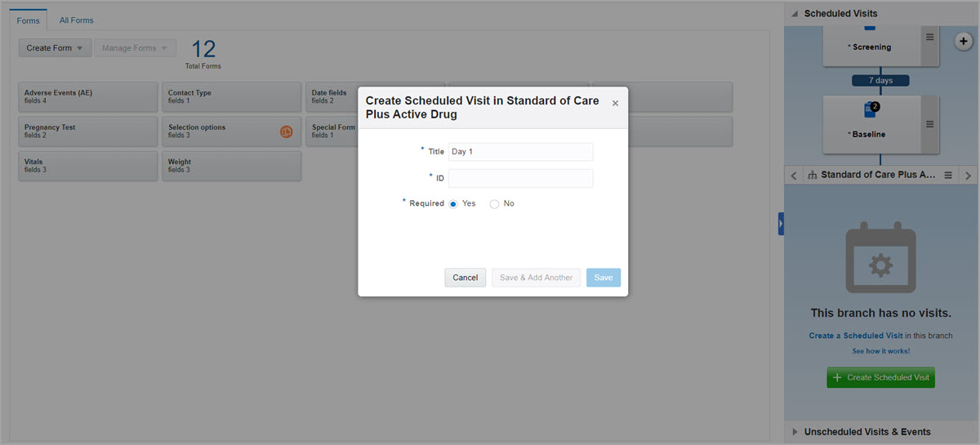This screenshot has width=980, height=445.
Task: Expand Unscheduled Visits & Events section
Action: (794, 432)
